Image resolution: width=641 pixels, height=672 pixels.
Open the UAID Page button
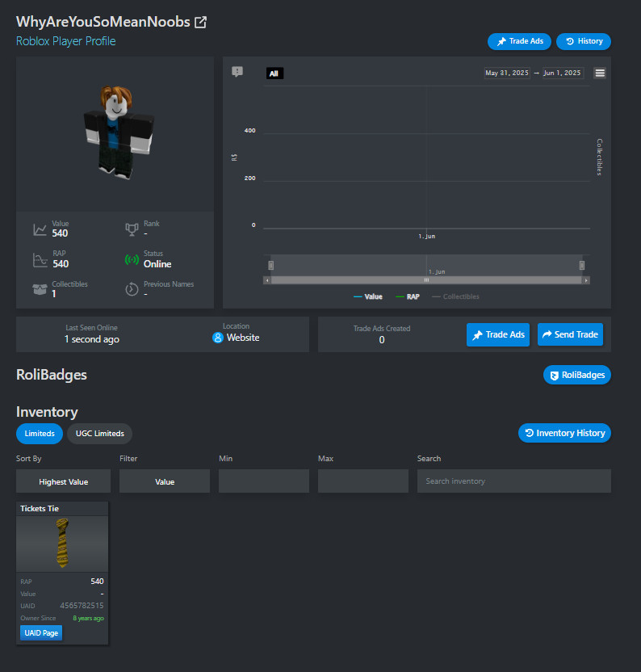pyautogui.click(x=41, y=633)
